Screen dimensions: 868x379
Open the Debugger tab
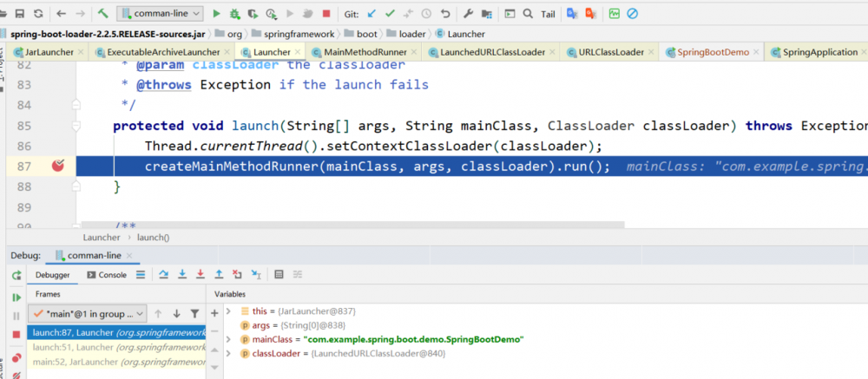click(x=53, y=275)
